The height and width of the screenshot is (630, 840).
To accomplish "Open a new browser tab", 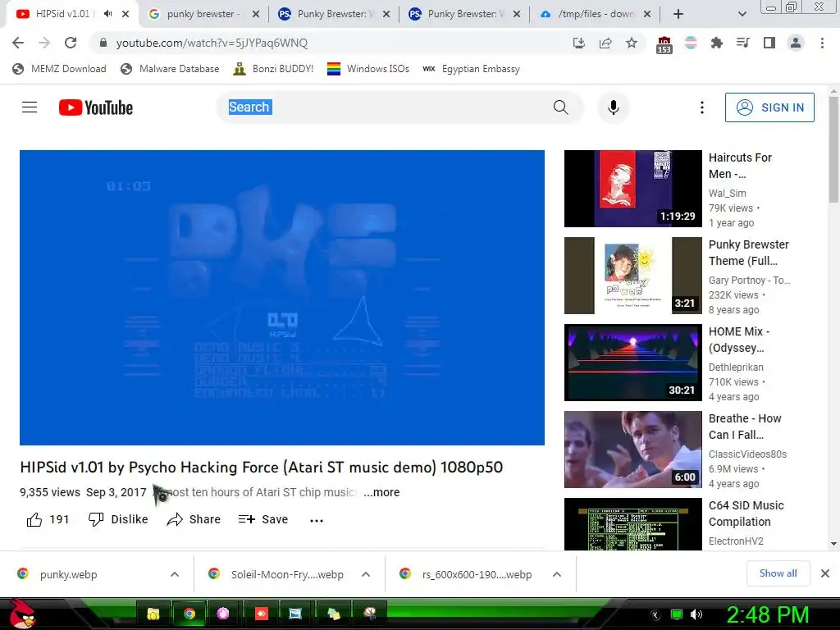I will pyautogui.click(x=678, y=14).
